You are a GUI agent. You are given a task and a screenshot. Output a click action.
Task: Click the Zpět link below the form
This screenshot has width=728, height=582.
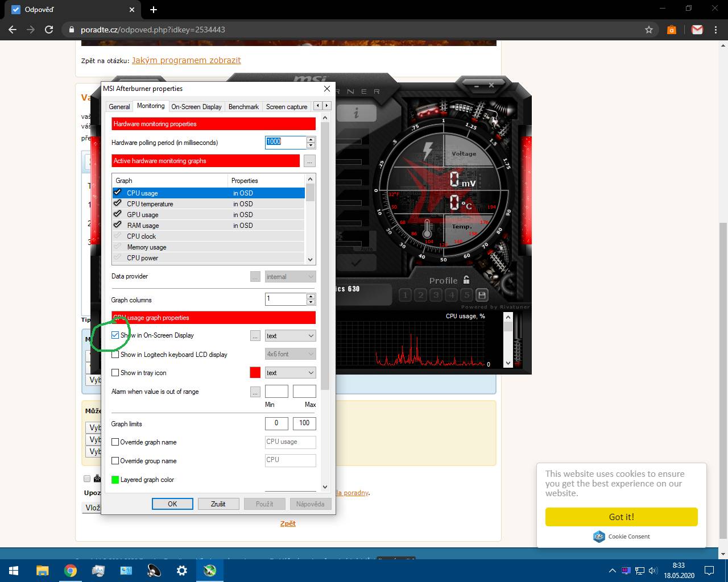(x=288, y=523)
